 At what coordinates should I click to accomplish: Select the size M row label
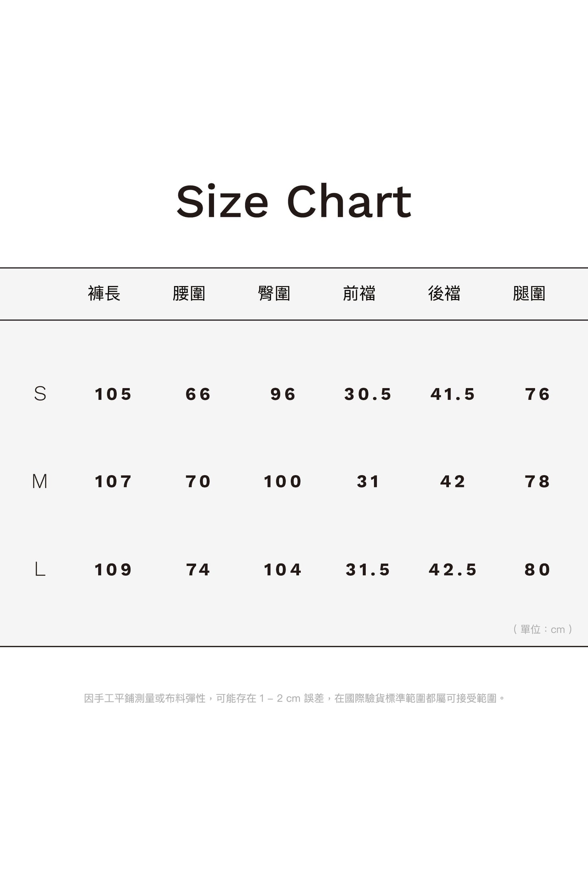[40, 481]
